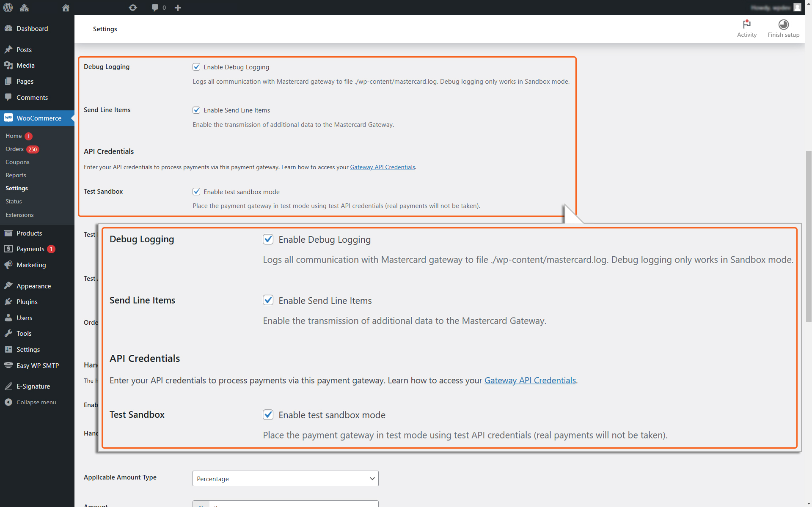Click the Plugins plug icon

[8, 301]
